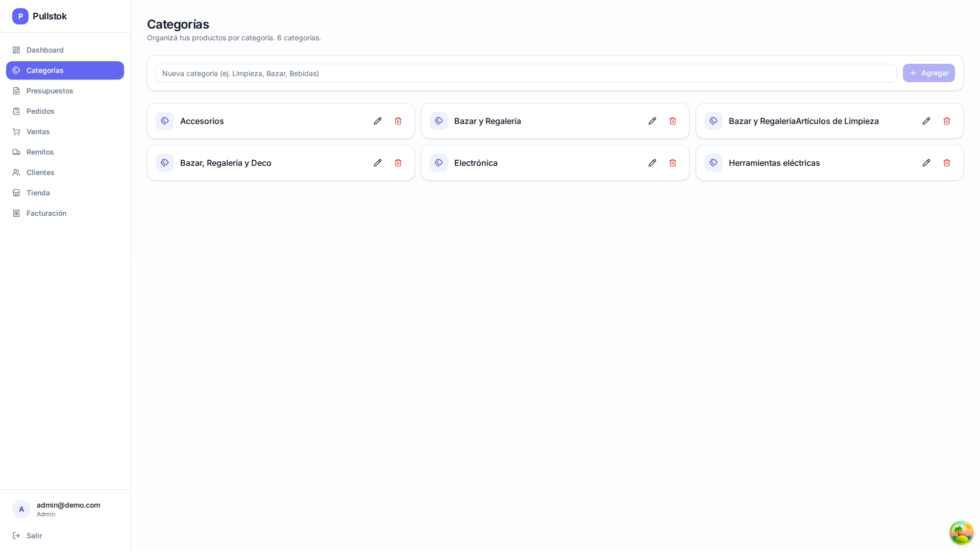Click pencil icon for Bazar y Regalería
This screenshot has width=980, height=551.
coord(652,121)
